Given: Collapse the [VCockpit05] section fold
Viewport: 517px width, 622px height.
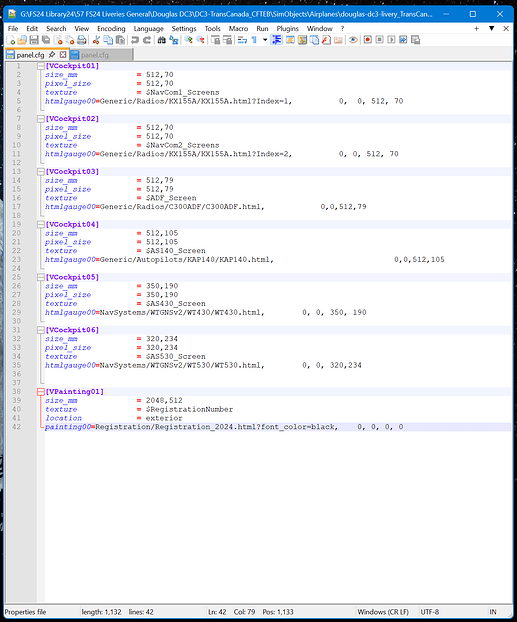Looking at the screenshot, I should [x=40, y=277].
